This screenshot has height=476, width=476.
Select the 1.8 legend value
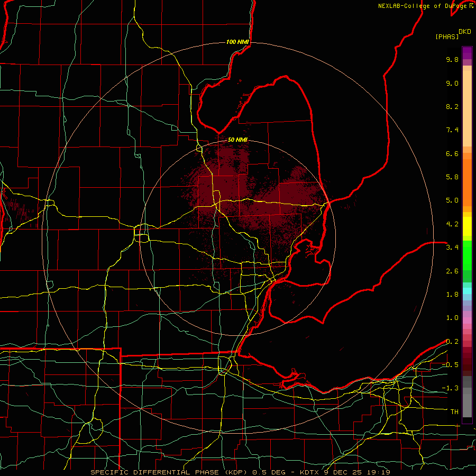coord(452,295)
